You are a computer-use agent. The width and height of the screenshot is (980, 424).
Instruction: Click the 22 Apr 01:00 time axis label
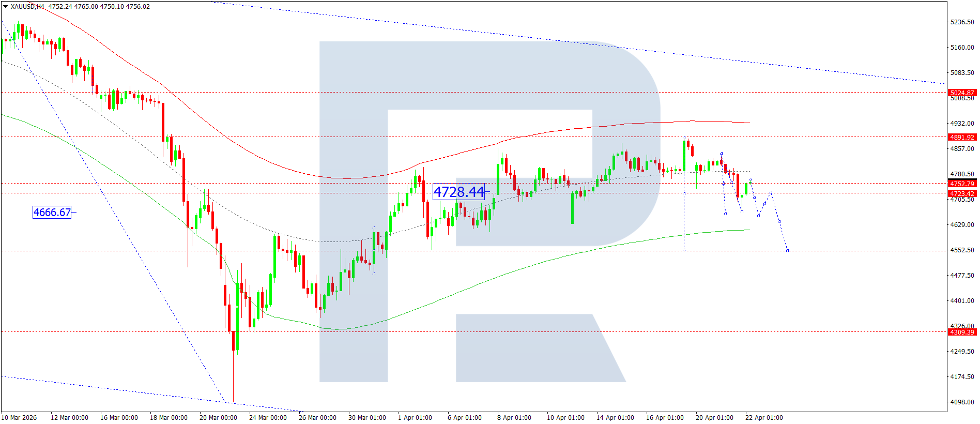coord(764,418)
